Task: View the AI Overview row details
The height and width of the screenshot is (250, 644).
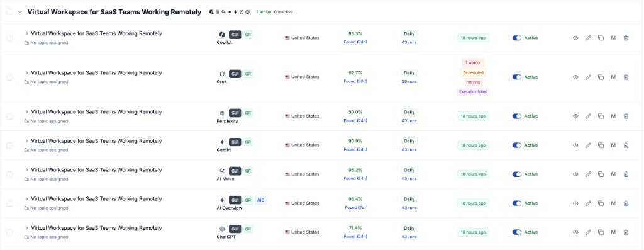Action: [x=575, y=203]
